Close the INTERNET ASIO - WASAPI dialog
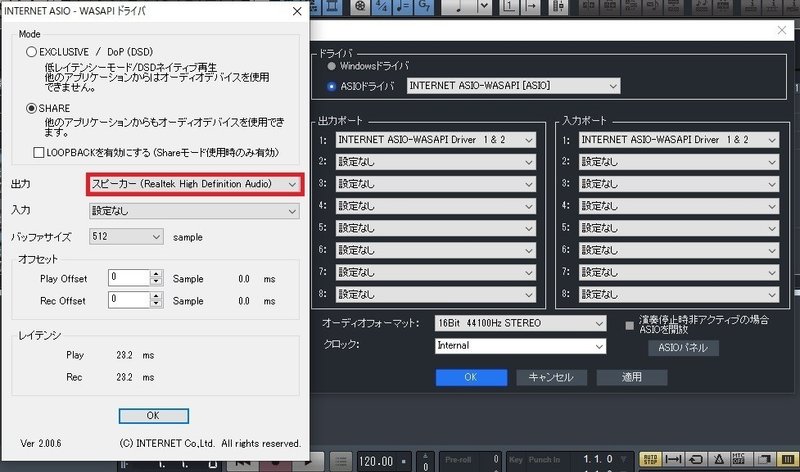The image size is (800, 472). (x=297, y=11)
